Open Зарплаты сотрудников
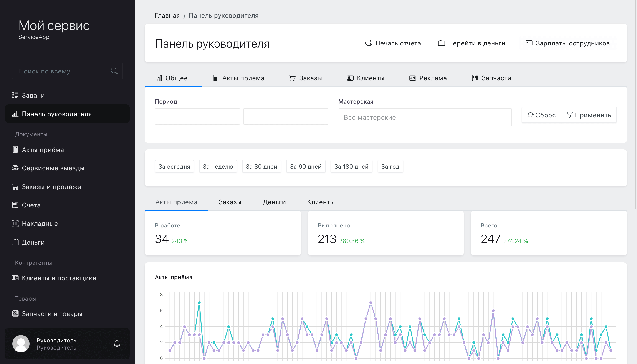Image resolution: width=637 pixels, height=364 pixels. [568, 43]
